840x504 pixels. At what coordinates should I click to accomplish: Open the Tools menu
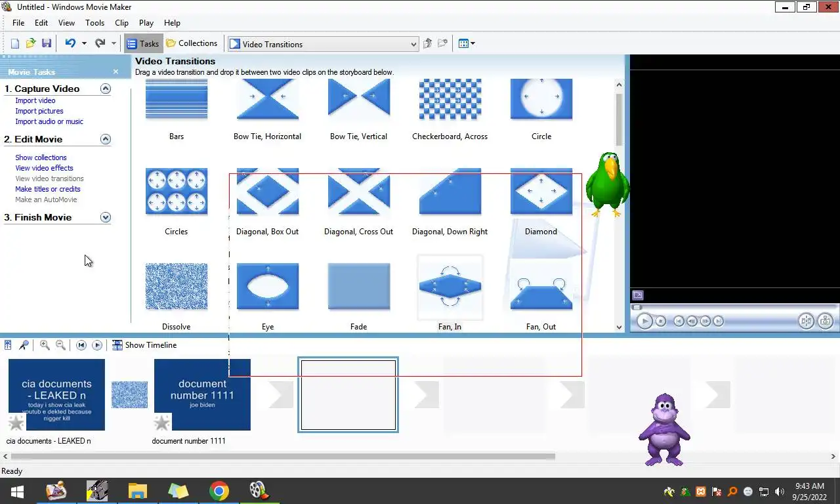[95, 22]
